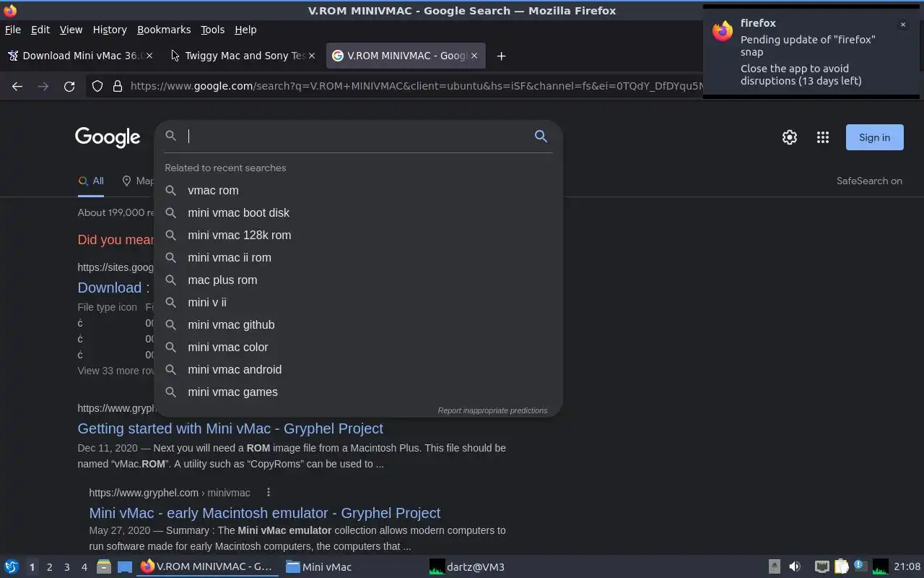Reload the current page
The image size is (924, 578).
[69, 86]
